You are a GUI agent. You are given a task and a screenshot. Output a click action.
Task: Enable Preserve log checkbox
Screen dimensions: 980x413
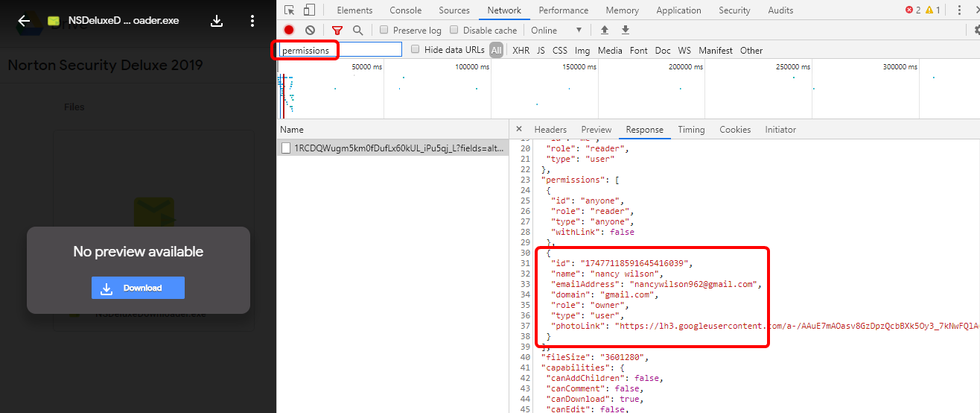(x=384, y=30)
